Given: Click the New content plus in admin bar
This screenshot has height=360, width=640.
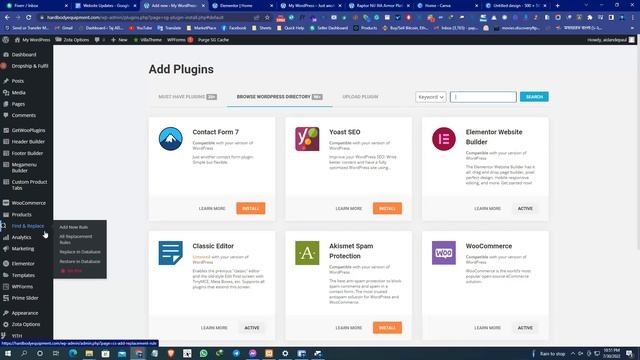Looking at the screenshot, I should point(119,40).
